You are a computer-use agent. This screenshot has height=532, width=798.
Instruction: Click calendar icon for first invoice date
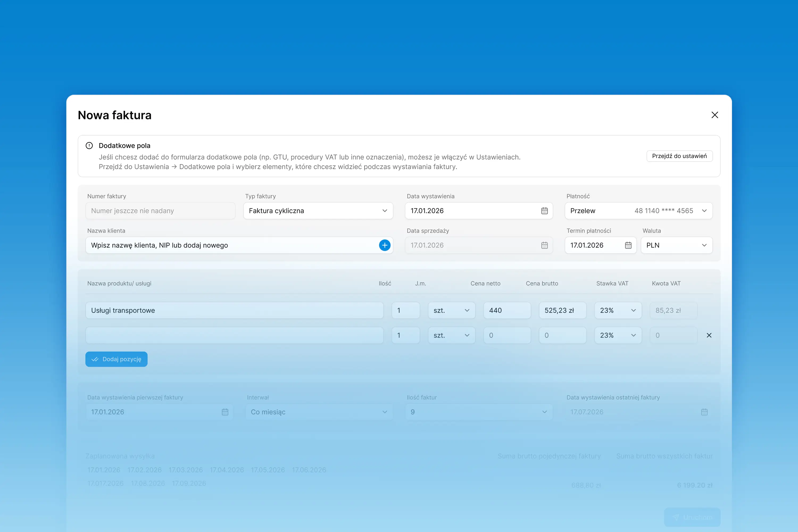tap(225, 412)
